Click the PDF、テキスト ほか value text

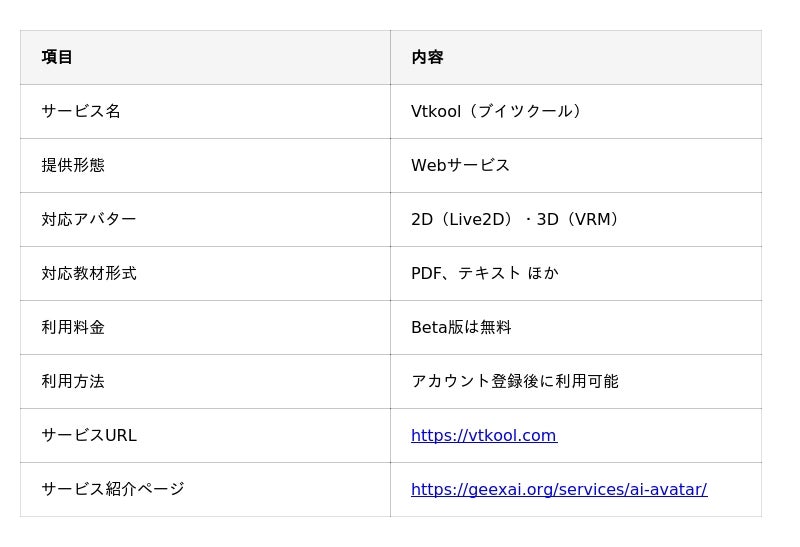tap(485, 274)
